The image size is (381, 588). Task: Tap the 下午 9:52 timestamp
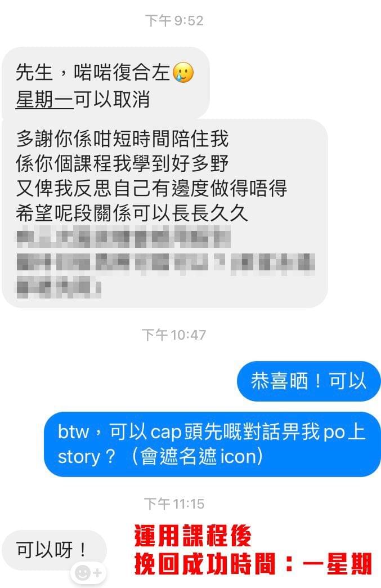pyautogui.click(x=174, y=21)
